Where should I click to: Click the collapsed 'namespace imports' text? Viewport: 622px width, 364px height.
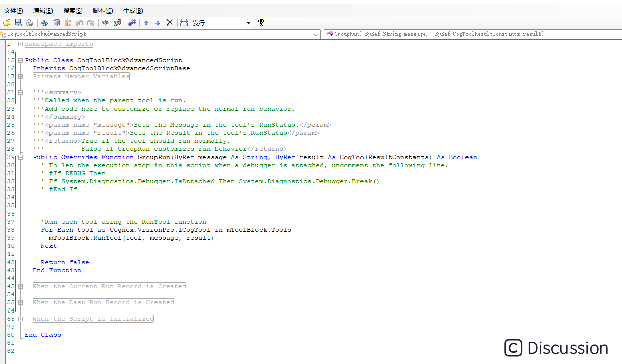(59, 44)
